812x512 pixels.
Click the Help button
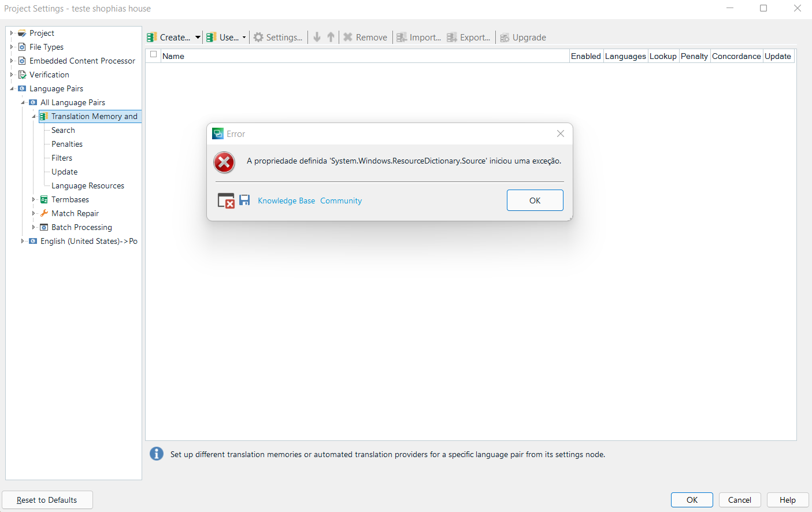coord(788,500)
